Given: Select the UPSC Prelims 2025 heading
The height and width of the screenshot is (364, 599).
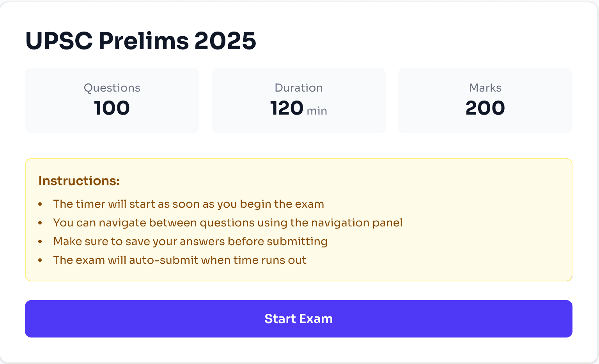Looking at the screenshot, I should coord(141,41).
